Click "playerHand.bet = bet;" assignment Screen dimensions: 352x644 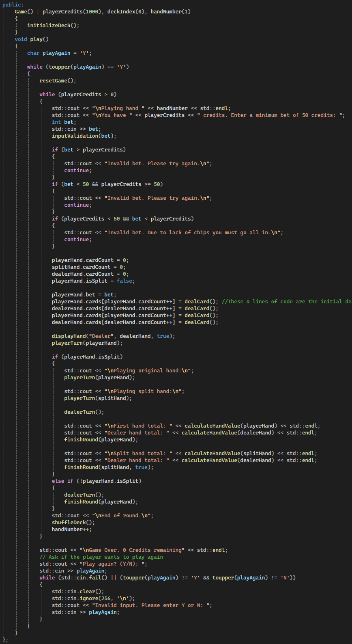84,294
